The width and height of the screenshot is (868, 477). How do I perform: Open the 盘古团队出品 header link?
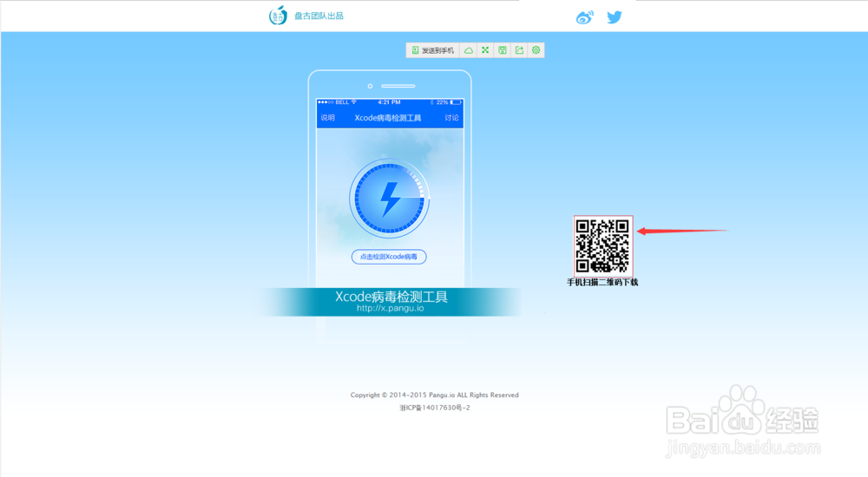point(319,16)
